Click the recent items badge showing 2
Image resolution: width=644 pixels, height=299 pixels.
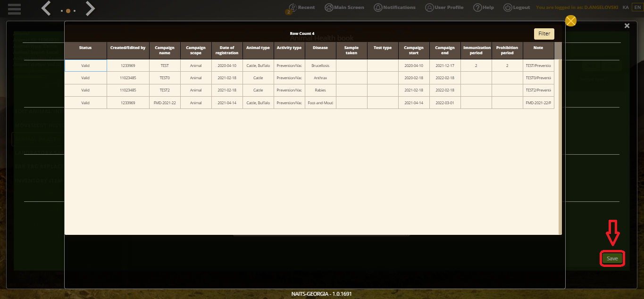[x=288, y=12]
